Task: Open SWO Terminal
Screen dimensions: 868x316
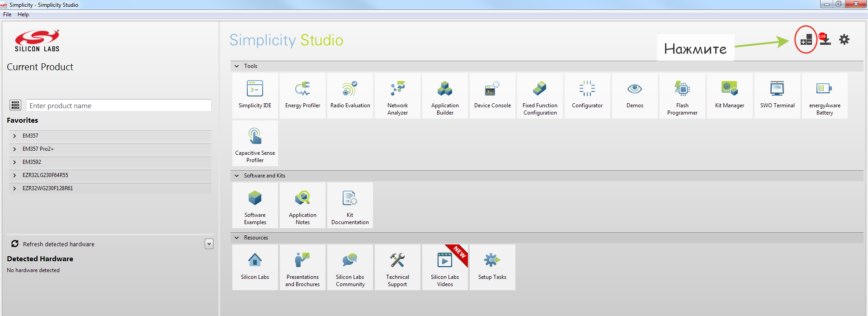Action: (x=777, y=96)
